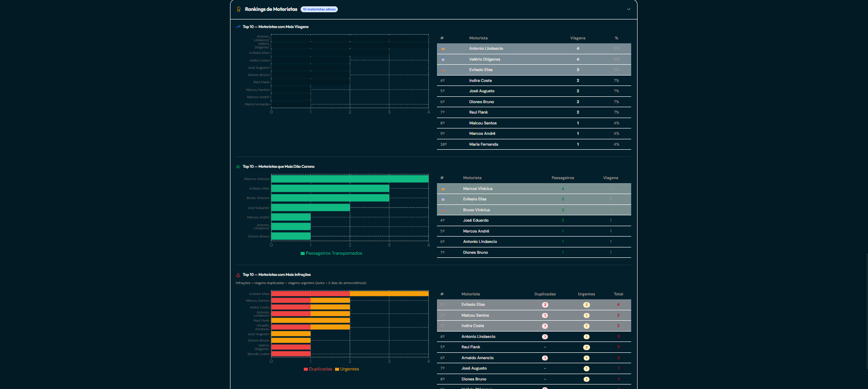Click the José Eduardo green bar in Carona chart
This screenshot has width=868, height=389.
pos(311,208)
